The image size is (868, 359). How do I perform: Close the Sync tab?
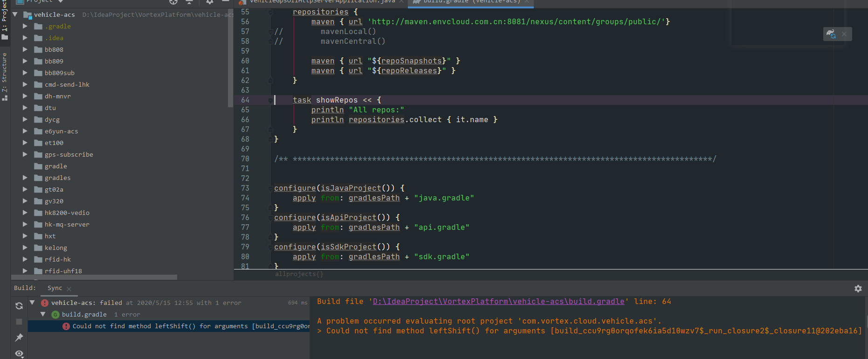(x=69, y=289)
